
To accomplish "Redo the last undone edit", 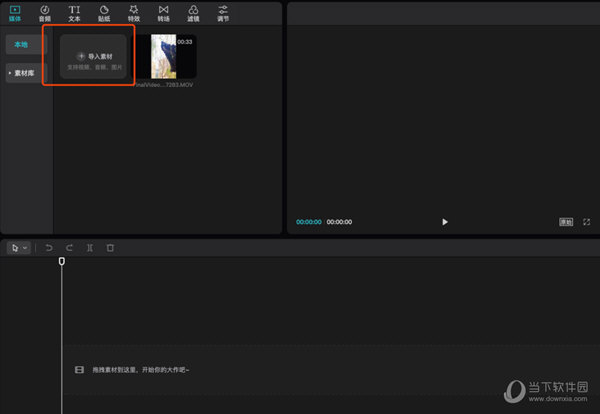I will (69, 247).
